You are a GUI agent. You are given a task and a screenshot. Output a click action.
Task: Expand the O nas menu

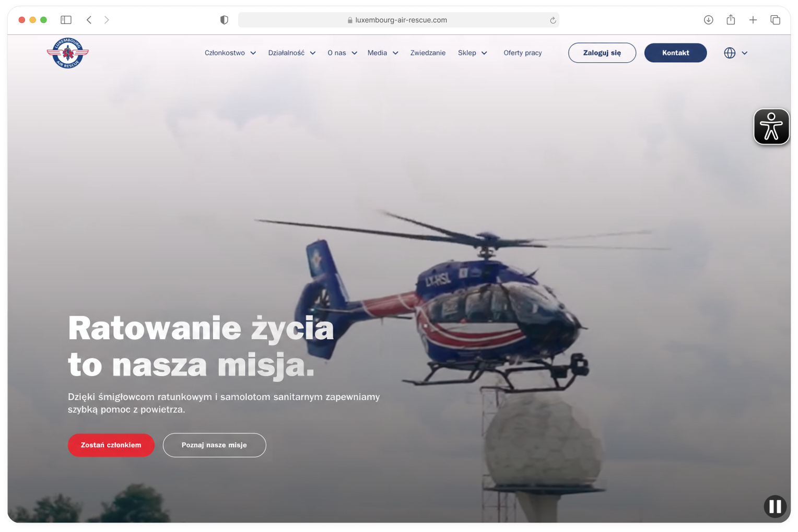coord(343,53)
